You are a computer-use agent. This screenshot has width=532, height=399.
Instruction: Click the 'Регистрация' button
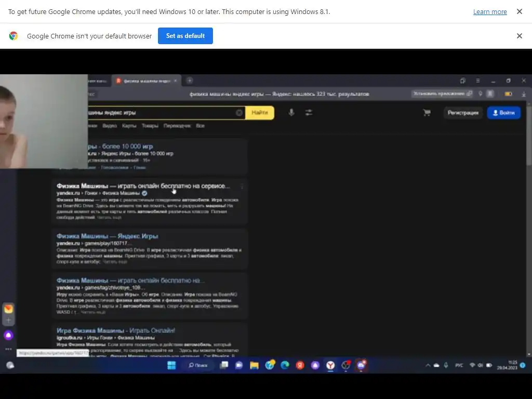point(463,113)
